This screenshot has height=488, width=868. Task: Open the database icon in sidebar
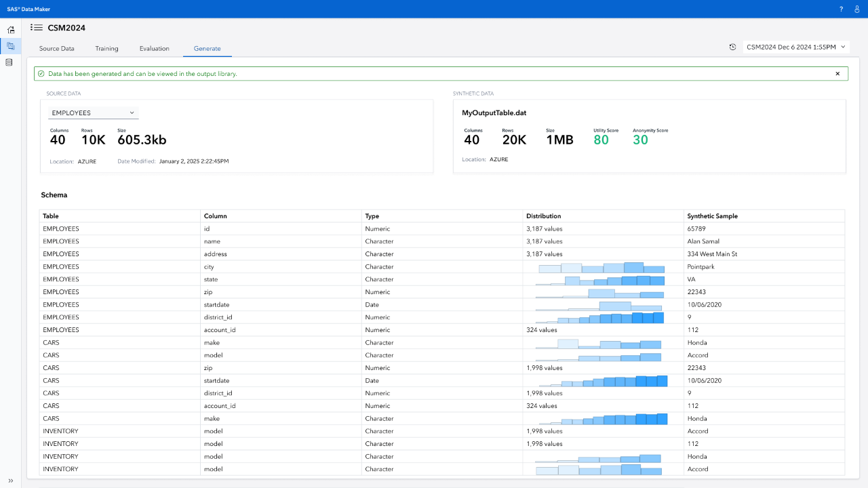click(9, 62)
